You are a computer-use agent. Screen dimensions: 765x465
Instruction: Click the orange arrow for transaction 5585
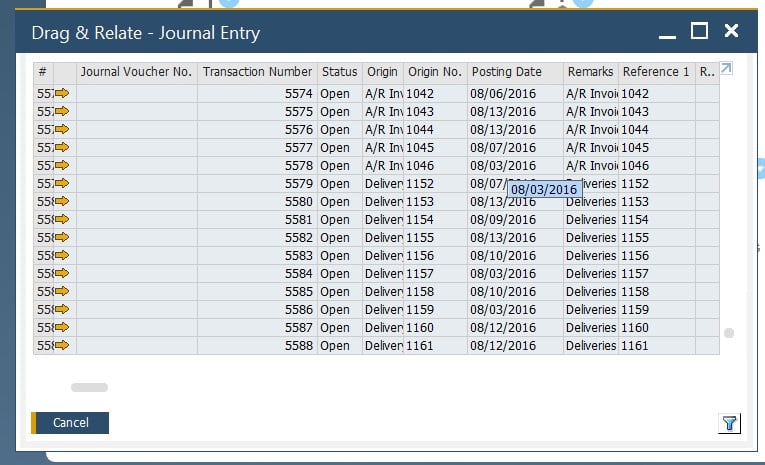pyautogui.click(x=63, y=291)
